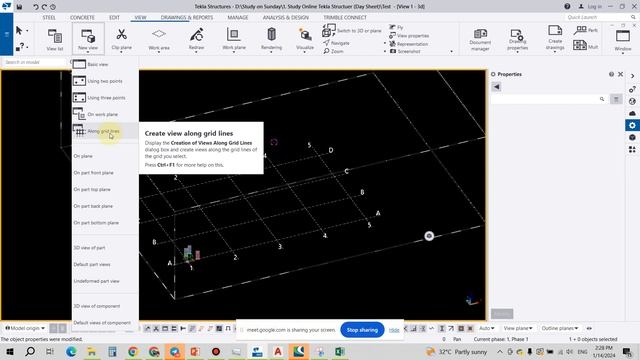640x360 pixels.
Task: Open the Work area tool
Action: (159, 39)
